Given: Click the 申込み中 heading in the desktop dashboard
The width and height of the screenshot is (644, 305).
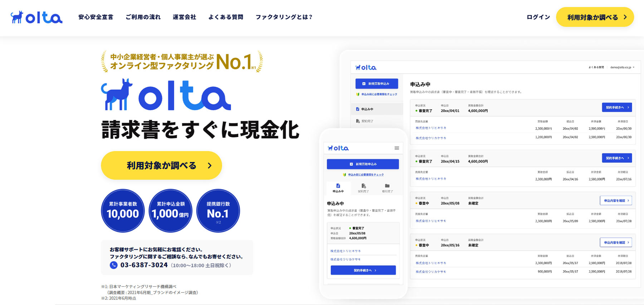Looking at the screenshot, I should click(420, 84).
